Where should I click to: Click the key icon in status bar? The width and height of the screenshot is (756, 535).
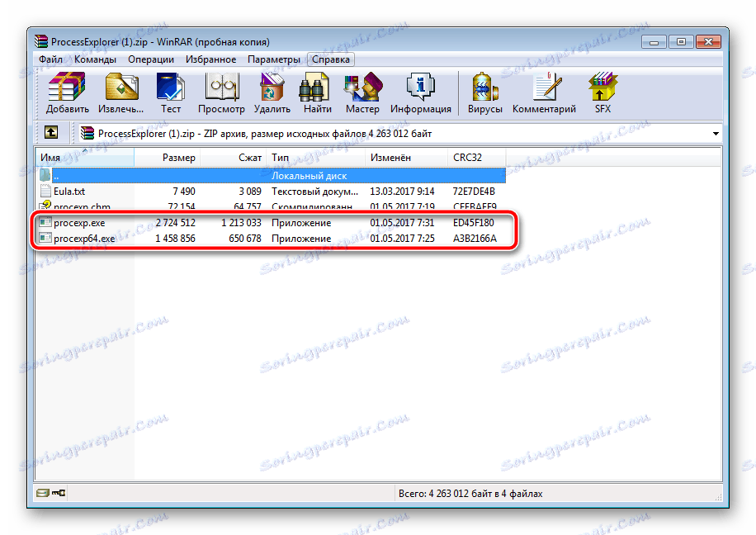pyautogui.click(x=59, y=493)
